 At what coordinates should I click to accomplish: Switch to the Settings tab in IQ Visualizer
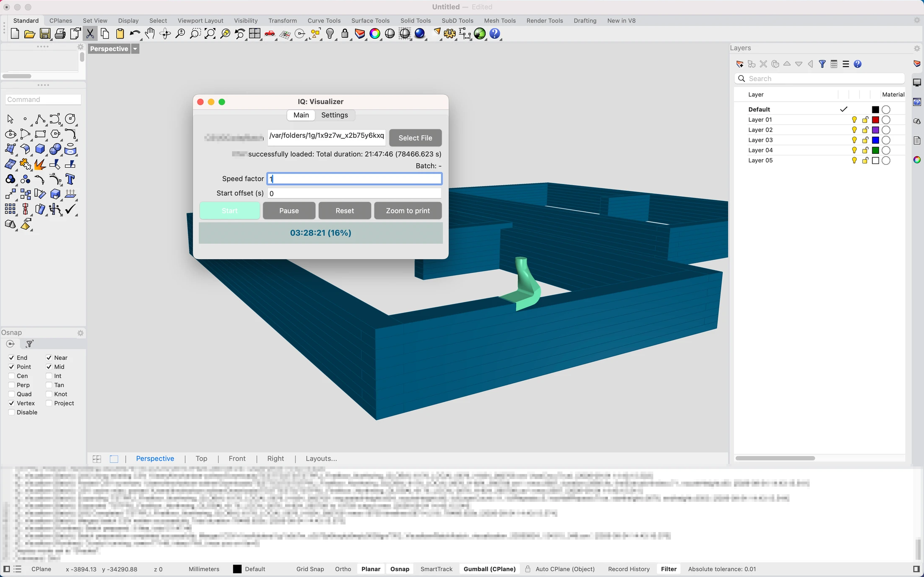click(x=335, y=115)
